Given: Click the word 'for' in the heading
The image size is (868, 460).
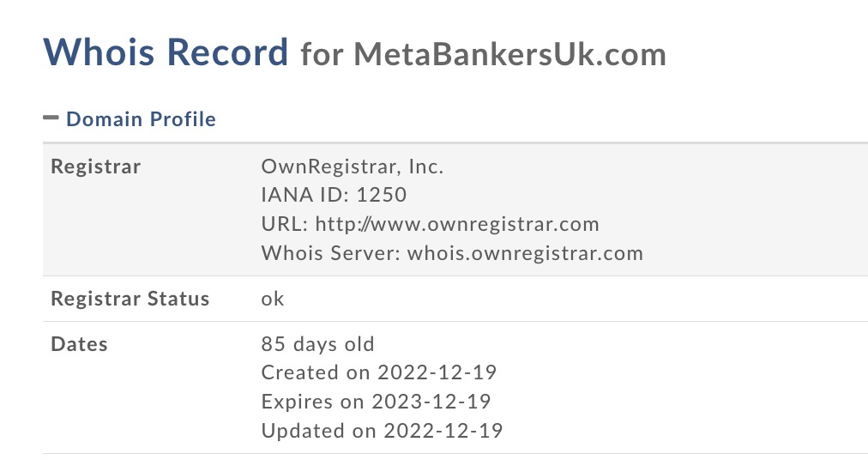Looking at the screenshot, I should pyautogui.click(x=322, y=55).
